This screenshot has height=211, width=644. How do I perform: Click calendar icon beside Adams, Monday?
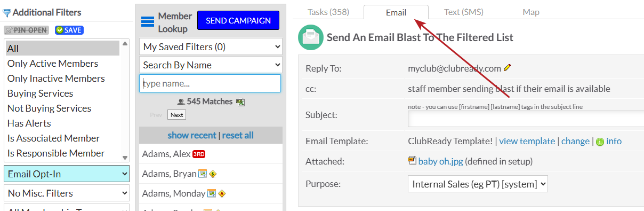(x=212, y=193)
